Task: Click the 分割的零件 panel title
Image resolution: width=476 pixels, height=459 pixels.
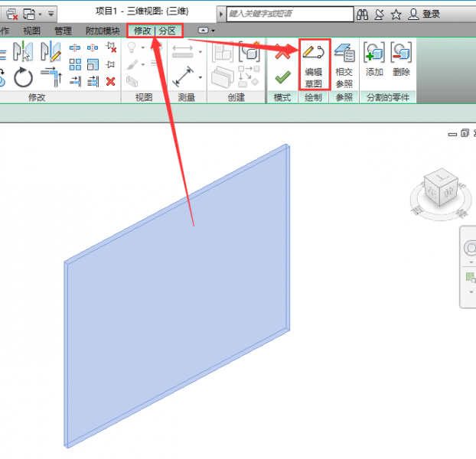Action: point(388,97)
